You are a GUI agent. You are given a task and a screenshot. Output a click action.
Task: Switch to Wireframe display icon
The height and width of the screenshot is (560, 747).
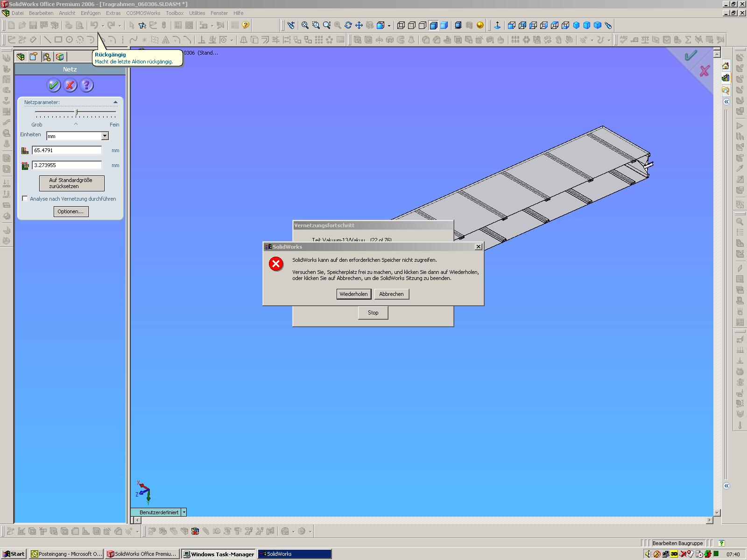coord(401,25)
